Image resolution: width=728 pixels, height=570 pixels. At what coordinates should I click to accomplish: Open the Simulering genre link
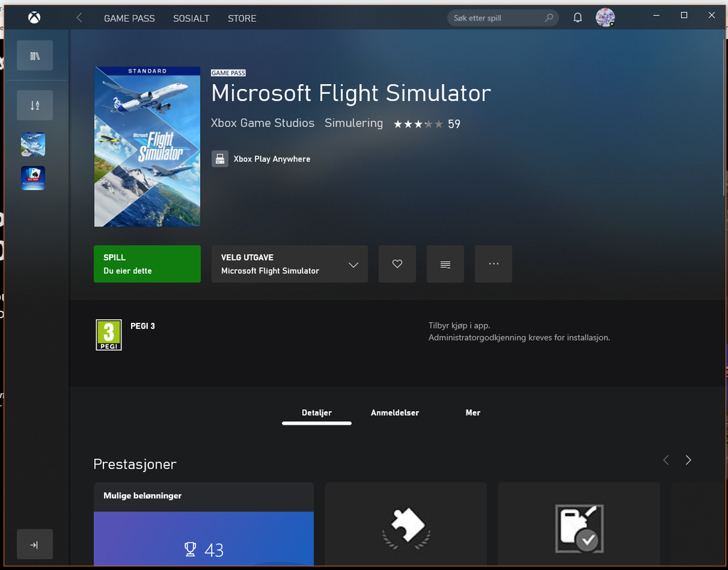(354, 123)
